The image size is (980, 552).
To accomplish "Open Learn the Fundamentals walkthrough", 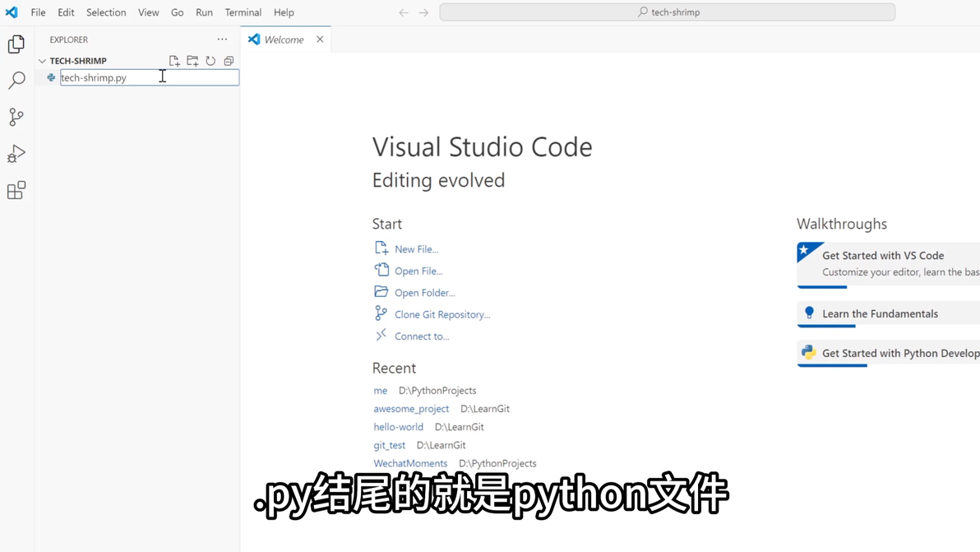I will point(888,313).
